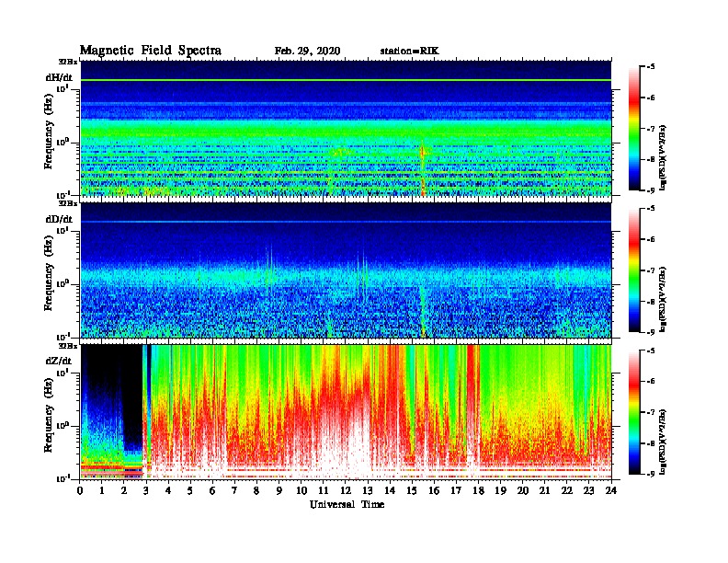Click the "19" hour tick label

(500, 490)
